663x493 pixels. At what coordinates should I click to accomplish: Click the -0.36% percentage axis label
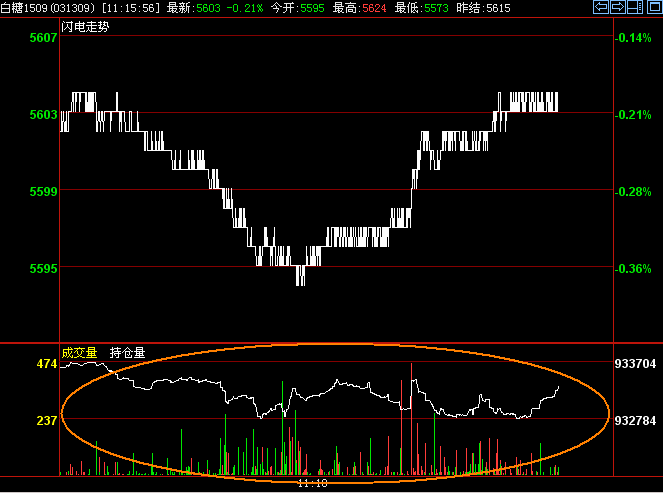(x=634, y=268)
